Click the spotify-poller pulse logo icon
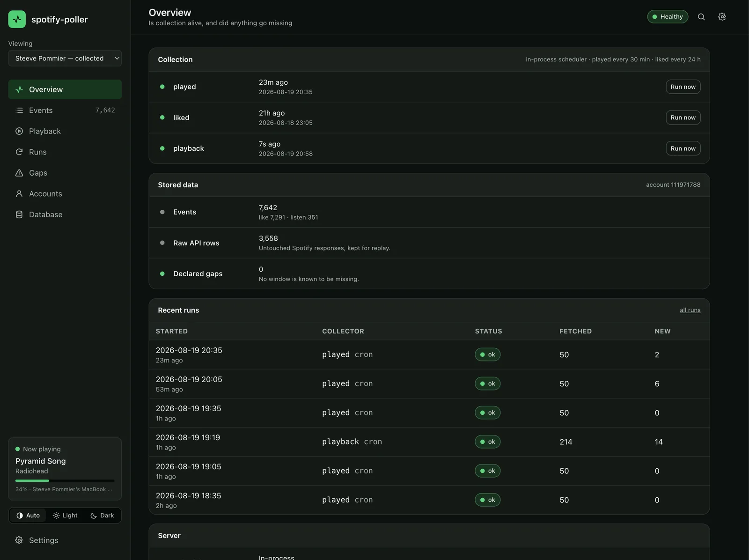The image size is (749, 560). [17, 19]
